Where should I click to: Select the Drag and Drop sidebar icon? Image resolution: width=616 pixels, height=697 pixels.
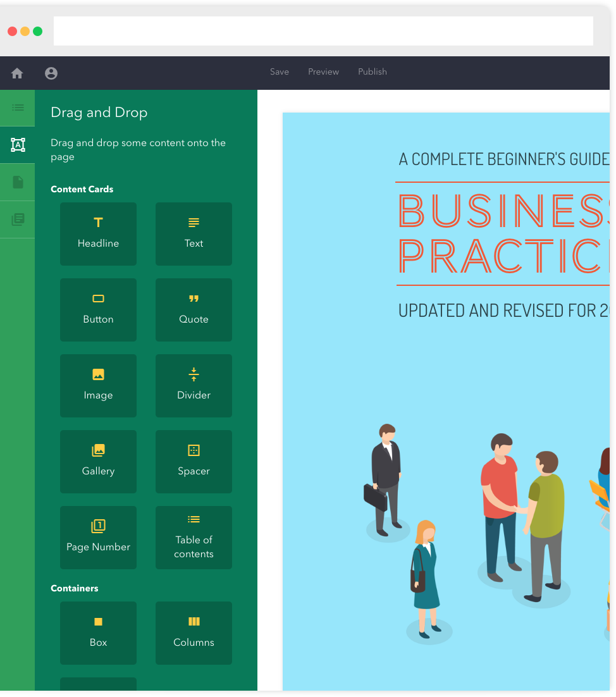coord(18,145)
